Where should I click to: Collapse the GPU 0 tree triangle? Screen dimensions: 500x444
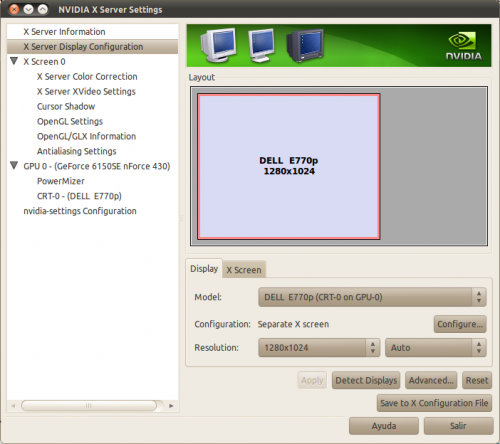point(14,165)
